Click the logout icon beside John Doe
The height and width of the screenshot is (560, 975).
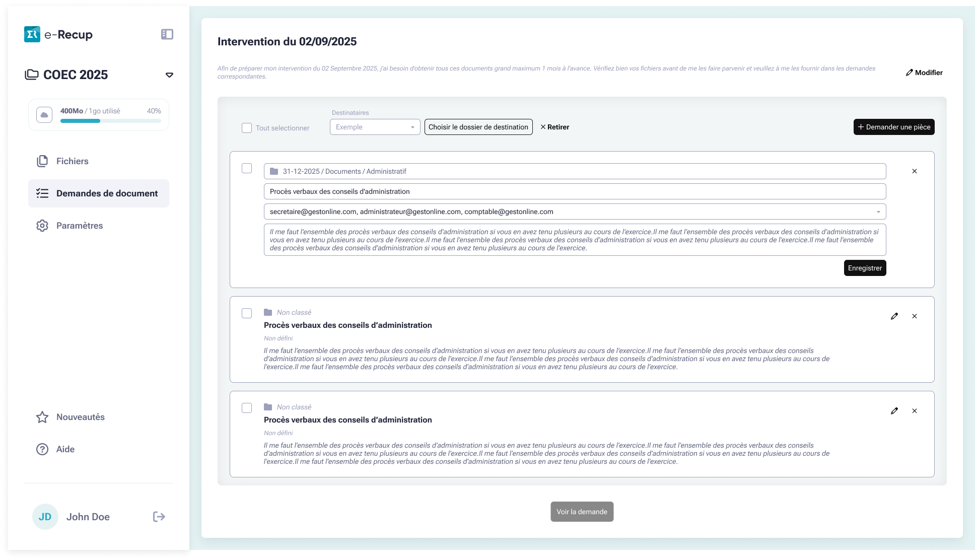click(x=159, y=517)
